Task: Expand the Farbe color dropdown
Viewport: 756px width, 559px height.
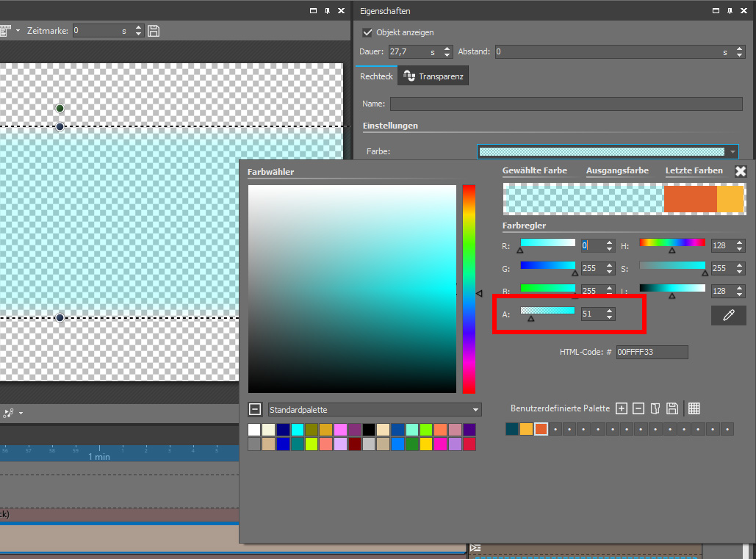Action: pyautogui.click(x=732, y=152)
